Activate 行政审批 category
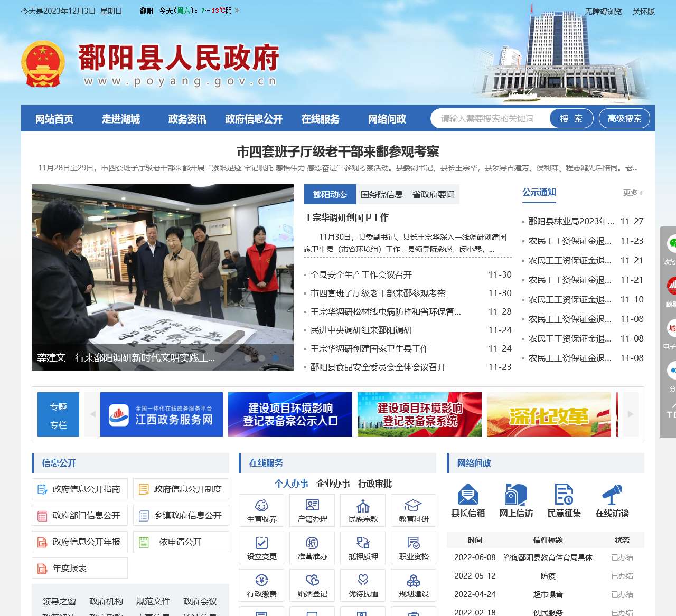 pyautogui.click(x=375, y=484)
